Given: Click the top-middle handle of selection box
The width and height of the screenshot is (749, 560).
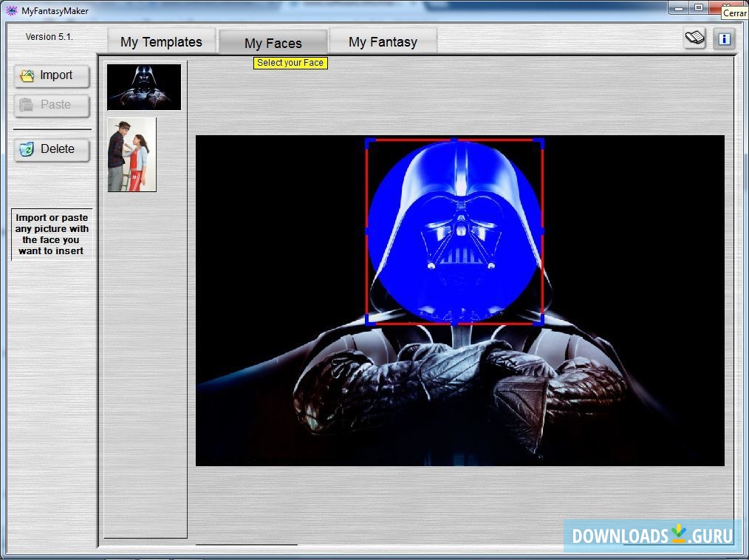Looking at the screenshot, I should click(454, 140).
